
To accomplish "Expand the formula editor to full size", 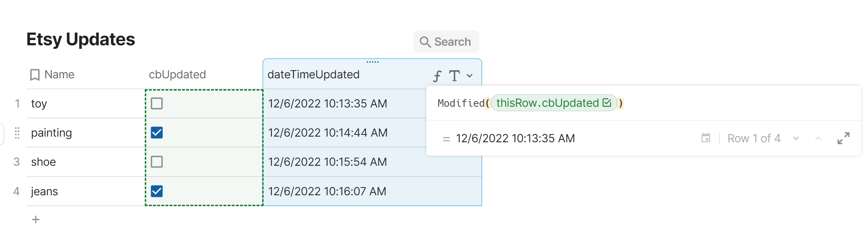I will pos(843,138).
